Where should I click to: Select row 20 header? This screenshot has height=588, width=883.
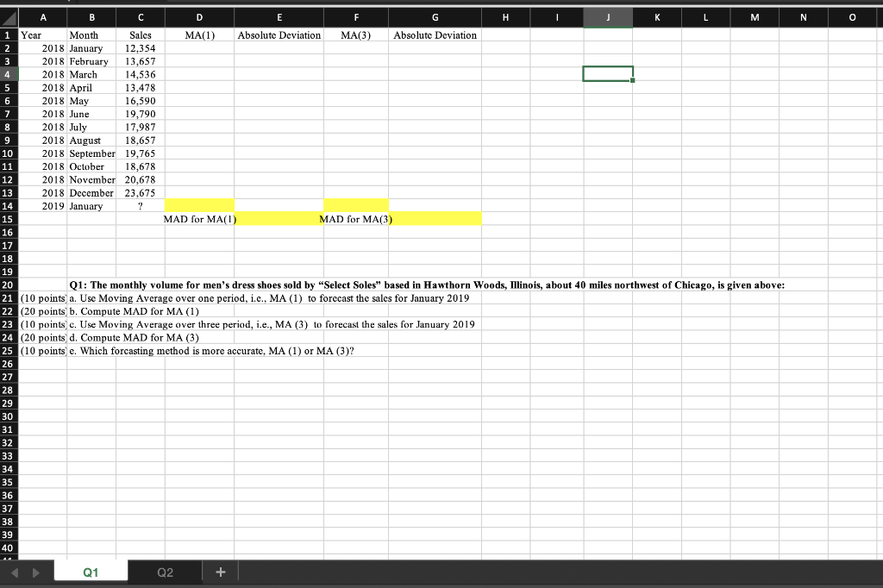pyautogui.click(x=7, y=285)
